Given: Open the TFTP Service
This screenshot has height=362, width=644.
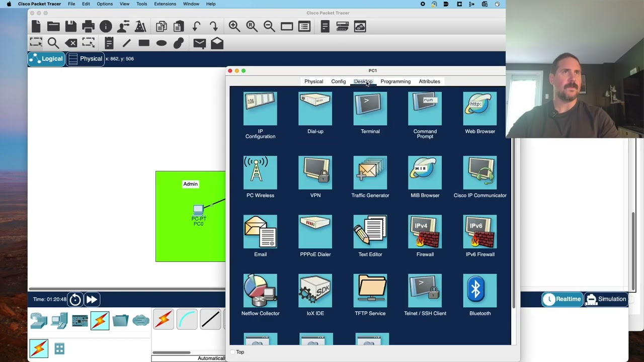Looking at the screenshot, I should tap(370, 291).
